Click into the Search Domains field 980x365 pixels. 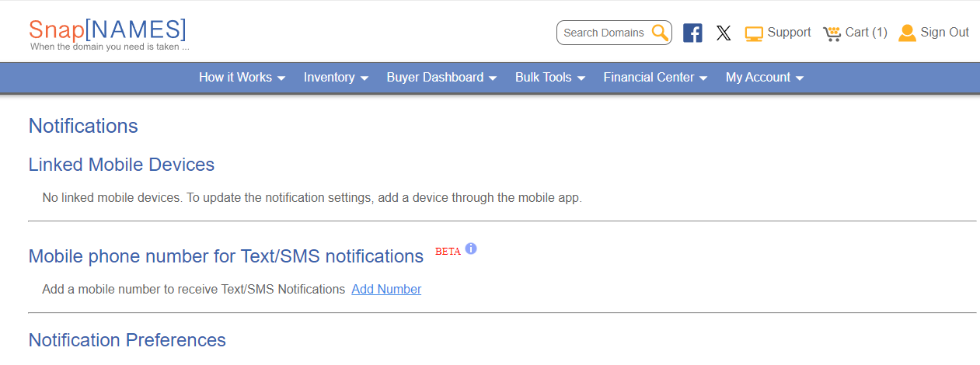(604, 33)
